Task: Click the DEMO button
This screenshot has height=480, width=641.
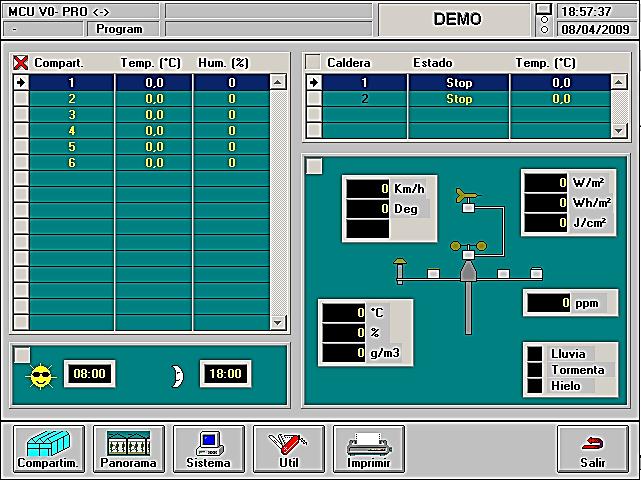Action: [x=456, y=19]
